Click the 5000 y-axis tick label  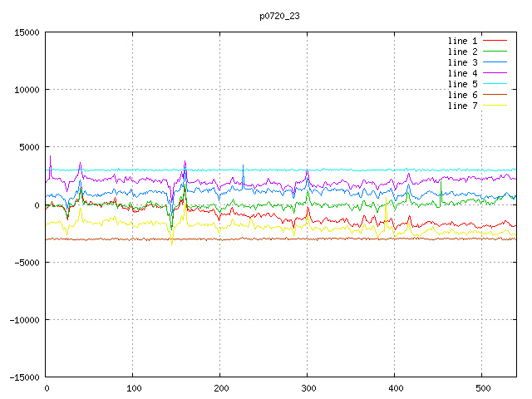click(x=27, y=147)
